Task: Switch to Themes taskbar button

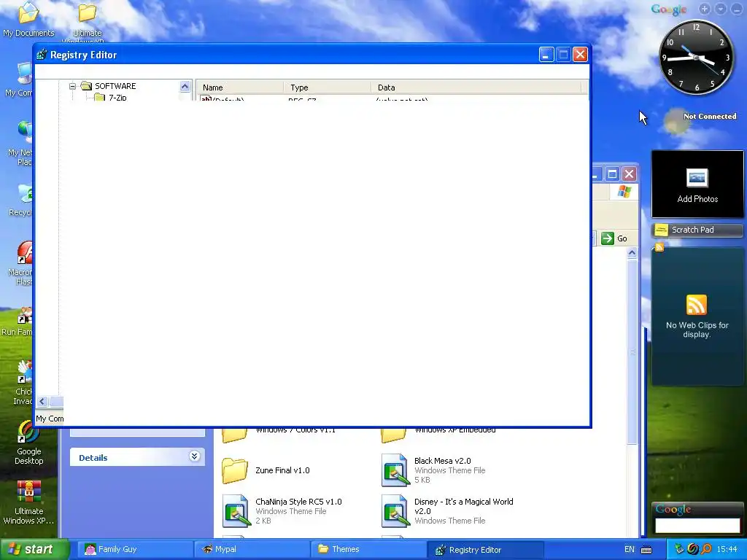Action: [x=368, y=550]
